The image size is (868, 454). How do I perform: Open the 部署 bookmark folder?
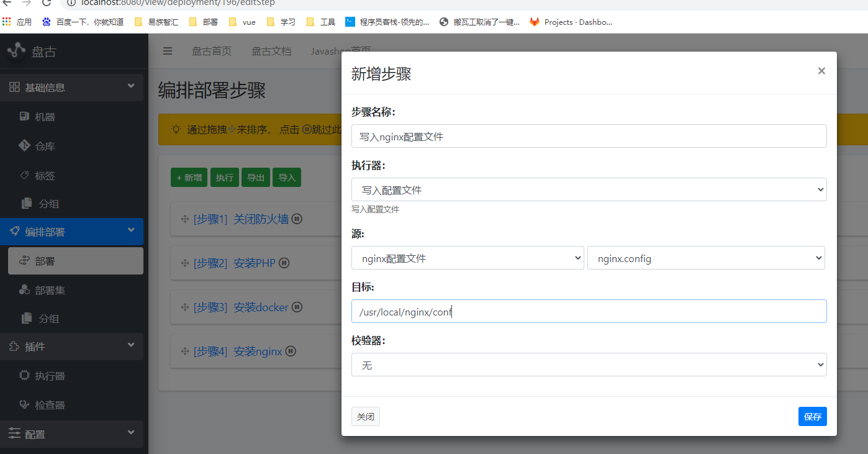pyautogui.click(x=204, y=22)
